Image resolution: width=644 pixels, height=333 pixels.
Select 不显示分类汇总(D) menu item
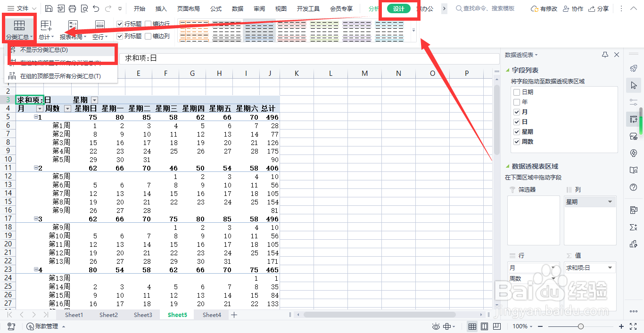[x=61, y=49]
